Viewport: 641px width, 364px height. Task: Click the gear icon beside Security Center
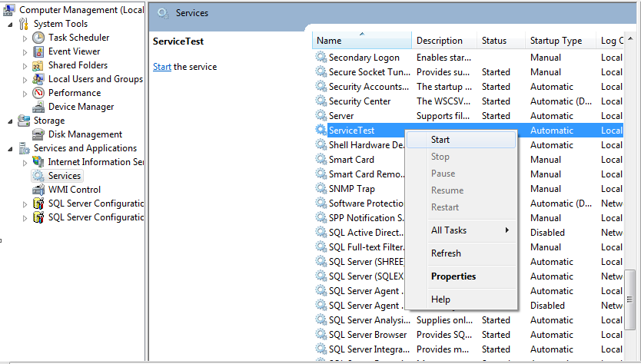(321, 101)
